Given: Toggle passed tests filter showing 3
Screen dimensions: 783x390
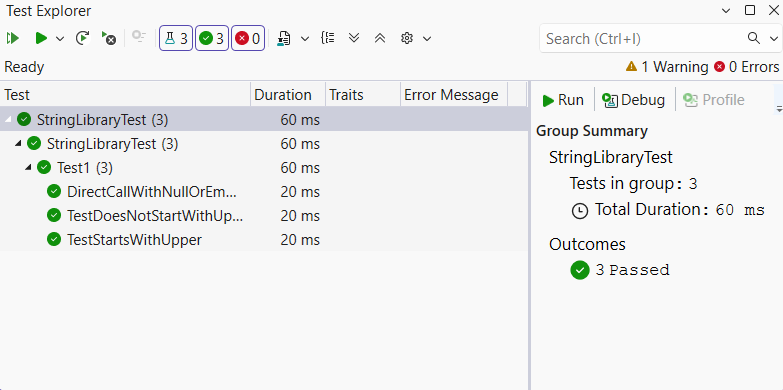Looking at the screenshot, I should pos(212,38).
